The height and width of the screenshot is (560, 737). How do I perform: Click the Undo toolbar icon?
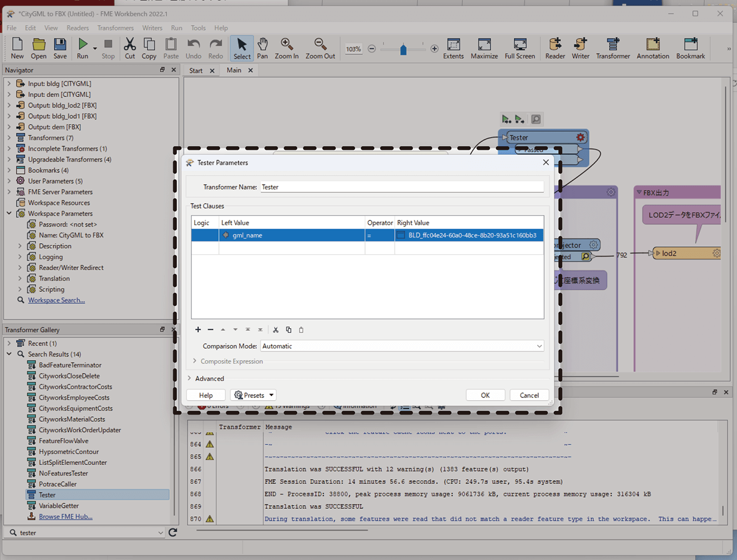(x=193, y=48)
